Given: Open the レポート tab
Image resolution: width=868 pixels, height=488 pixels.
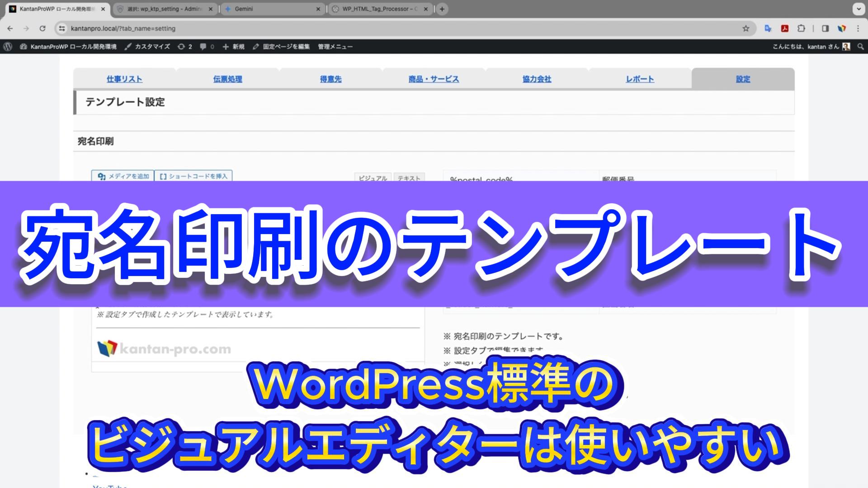Looking at the screenshot, I should tap(640, 79).
